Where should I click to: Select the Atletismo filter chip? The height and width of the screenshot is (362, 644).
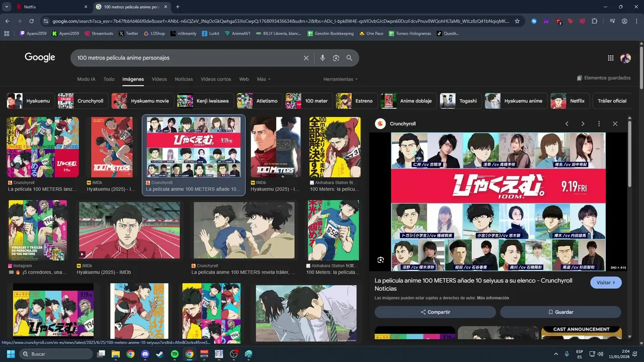pos(260,101)
